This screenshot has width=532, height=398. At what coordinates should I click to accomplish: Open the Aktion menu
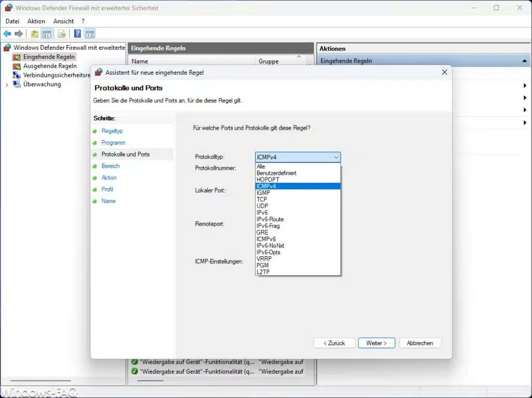pos(36,21)
